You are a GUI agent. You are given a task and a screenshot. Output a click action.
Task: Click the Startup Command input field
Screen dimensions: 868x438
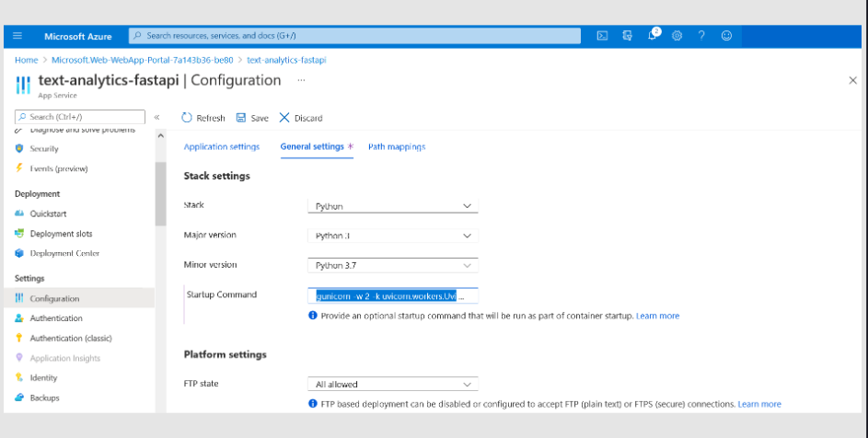pos(393,296)
